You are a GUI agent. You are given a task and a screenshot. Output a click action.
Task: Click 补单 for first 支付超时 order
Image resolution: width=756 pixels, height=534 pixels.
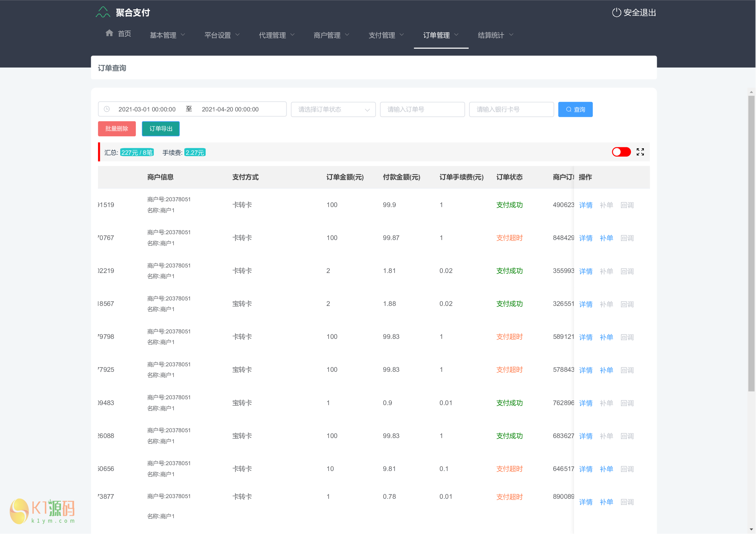606,238
